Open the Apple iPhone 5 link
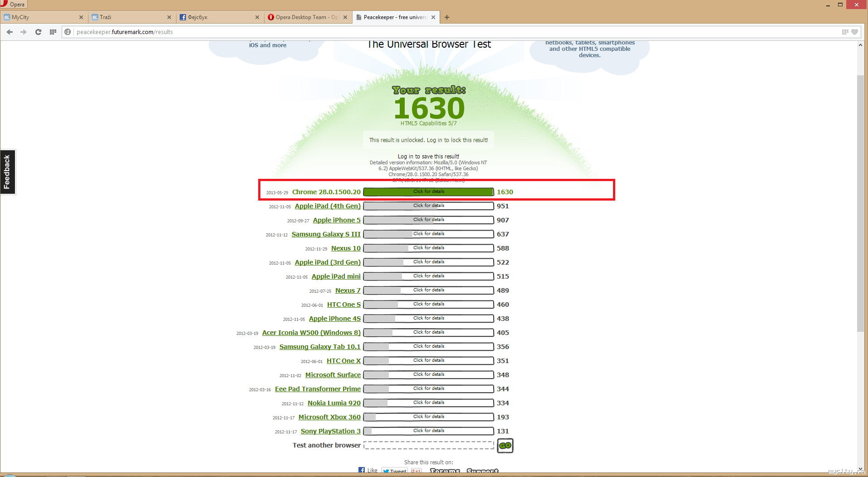This screenshot has width=868, height=477. tap(337, 220)
